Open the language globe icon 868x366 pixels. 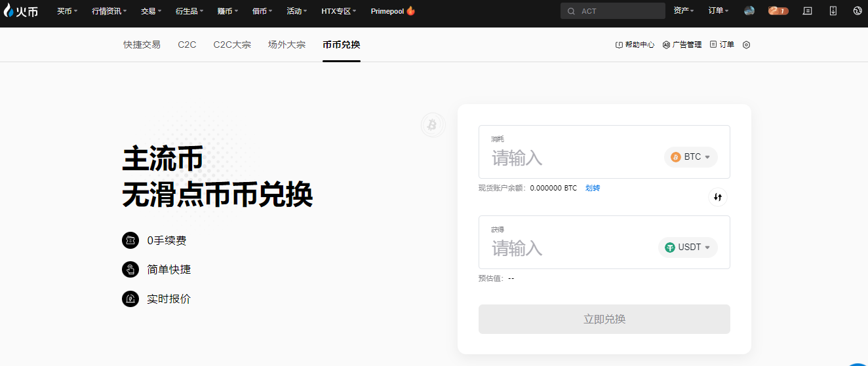click(858, 11)
